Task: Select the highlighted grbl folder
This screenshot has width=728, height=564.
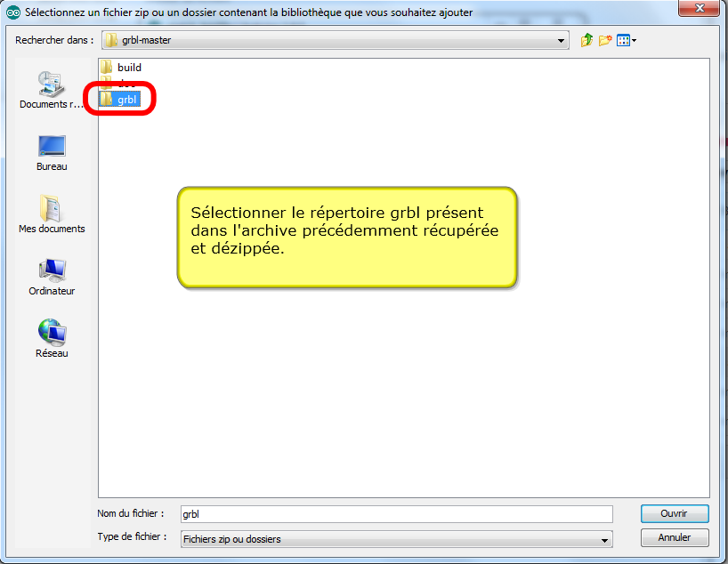Action: 126,100
